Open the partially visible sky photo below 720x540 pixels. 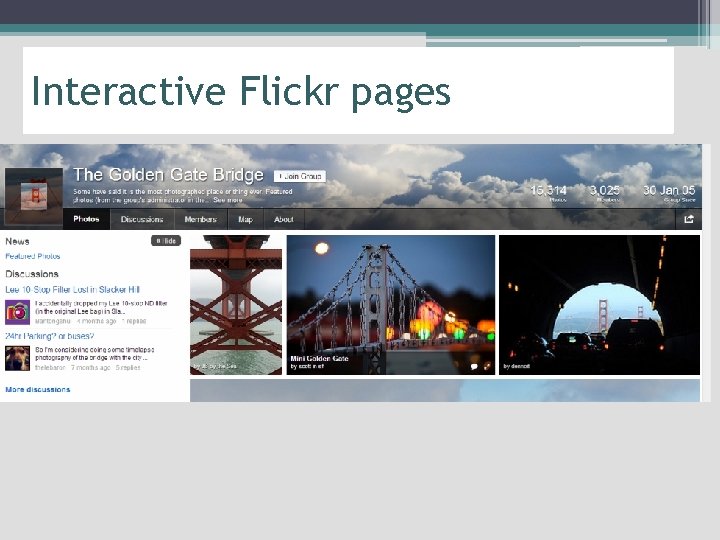pos(445,390)
